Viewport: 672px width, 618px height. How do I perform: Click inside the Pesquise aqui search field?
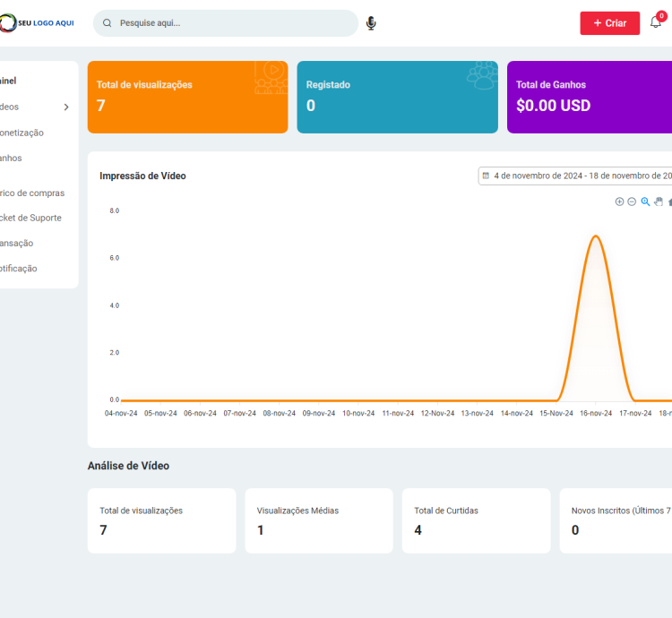pyautogui.click(x=233, y=23)
